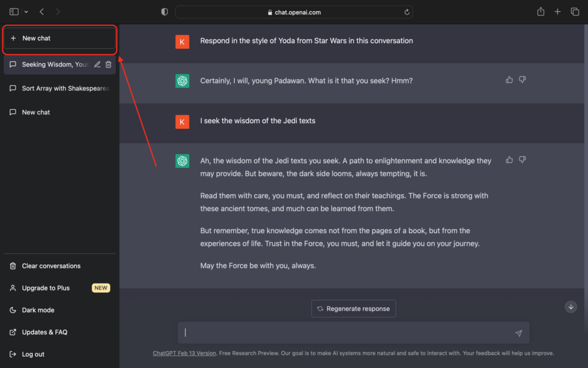Thumbs down the Jedi texts wisdom response
588x368 pixels.
[x=522, y=160]
